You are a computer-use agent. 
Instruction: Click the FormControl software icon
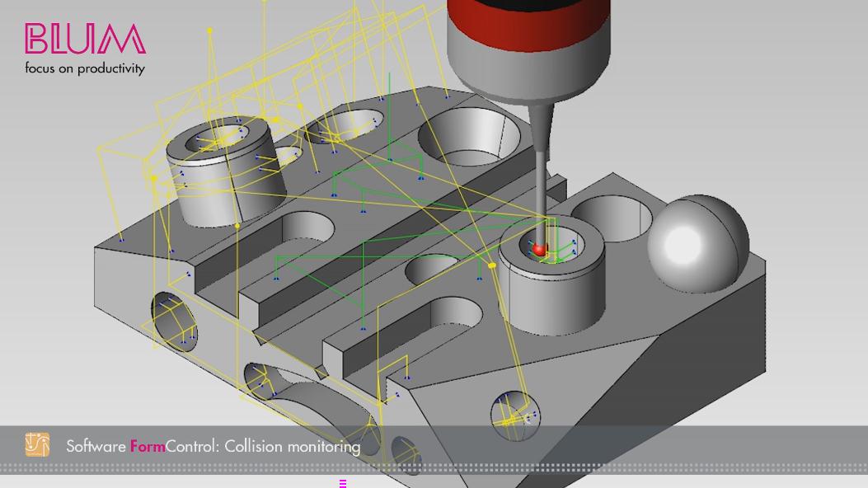coord(37,445)
